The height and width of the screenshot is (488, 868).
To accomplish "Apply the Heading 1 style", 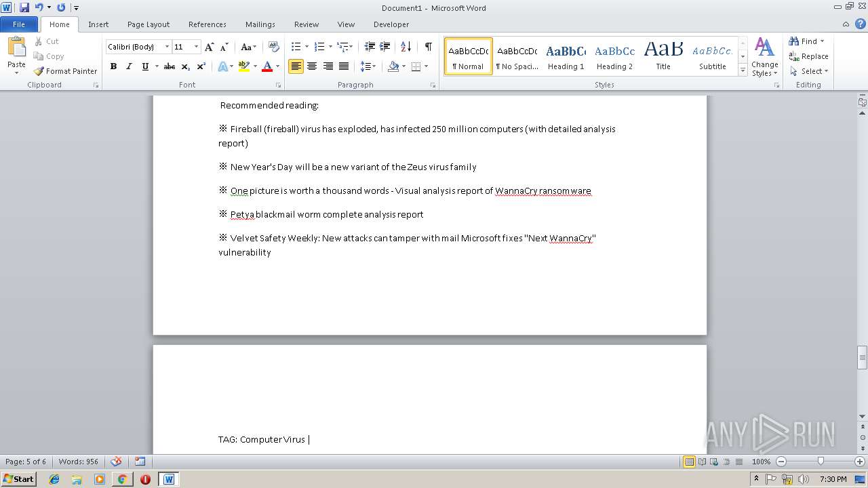I will click(x=566, y=56).
